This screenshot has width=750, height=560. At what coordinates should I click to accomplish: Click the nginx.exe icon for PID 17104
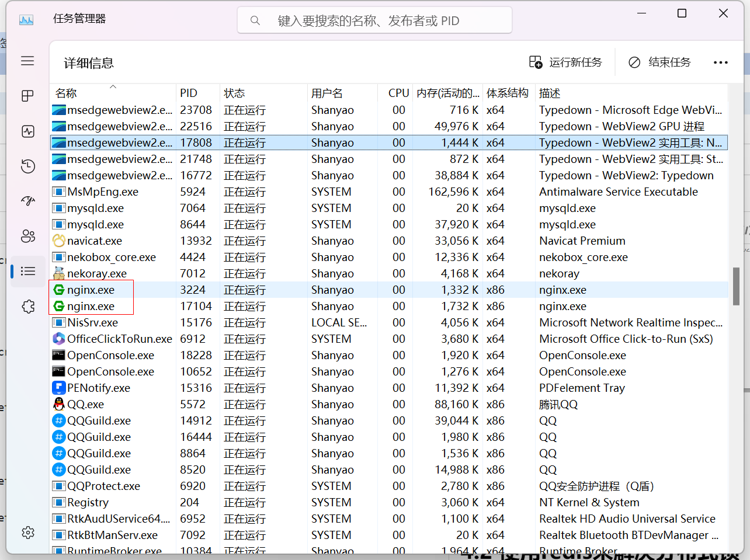pos(58,306)
